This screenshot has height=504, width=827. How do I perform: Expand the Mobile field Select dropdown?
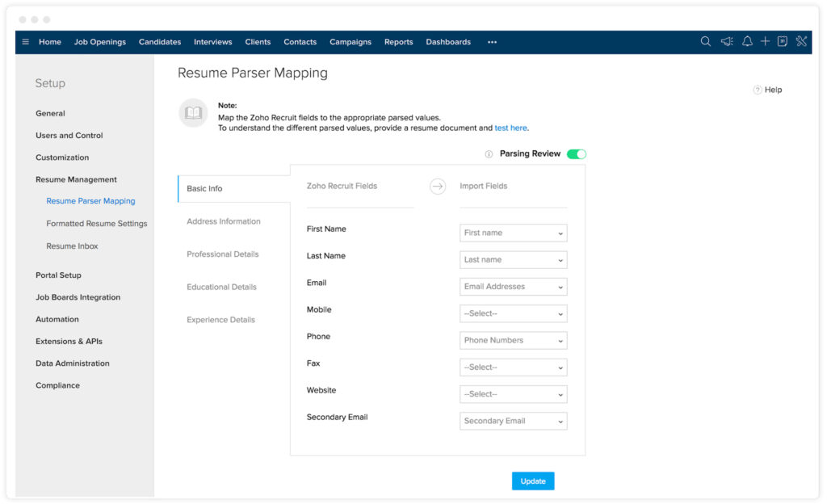(513, 313)
